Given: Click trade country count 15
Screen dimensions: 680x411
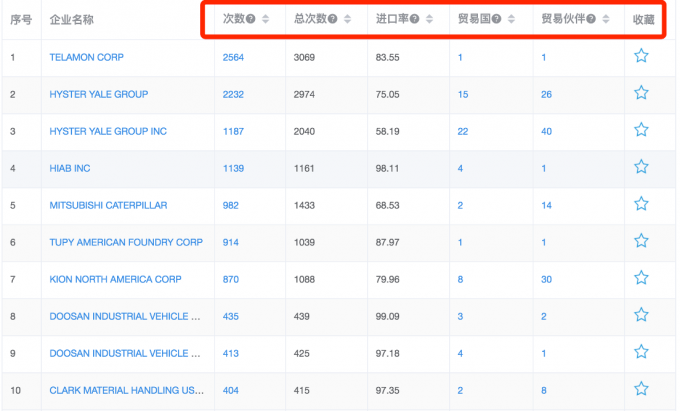Looking at the screenshot, I should [x=463, y=94].
